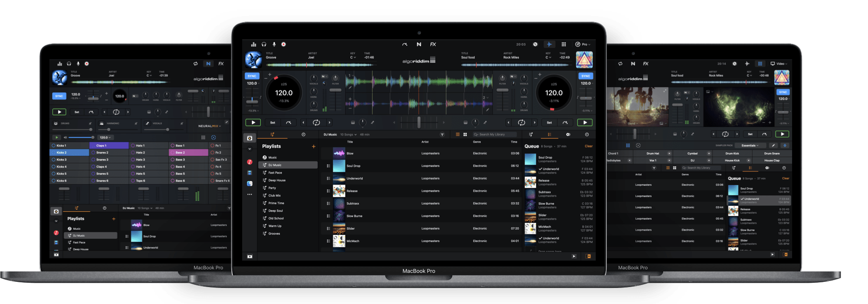
Task: Click the Set cue button on left deck, center screen
Action: point(273,122)
